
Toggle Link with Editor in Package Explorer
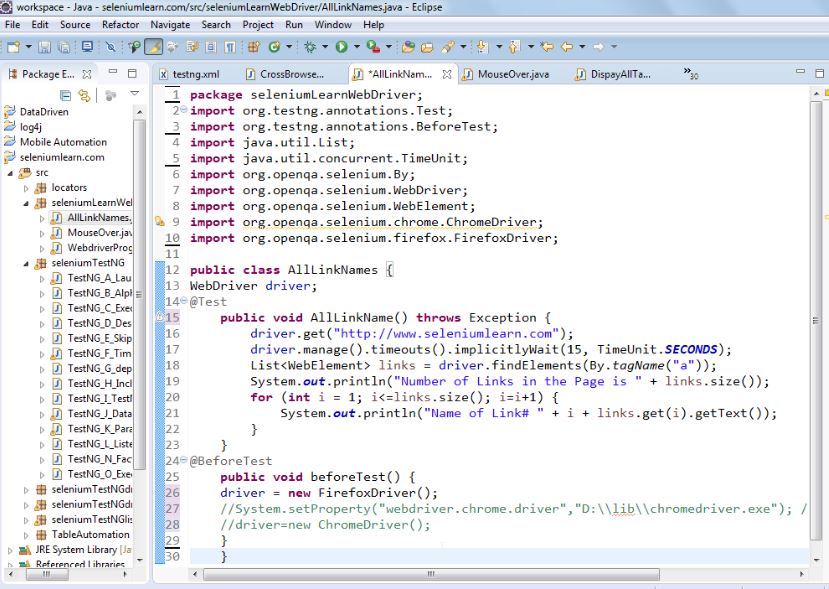point(85,93)
